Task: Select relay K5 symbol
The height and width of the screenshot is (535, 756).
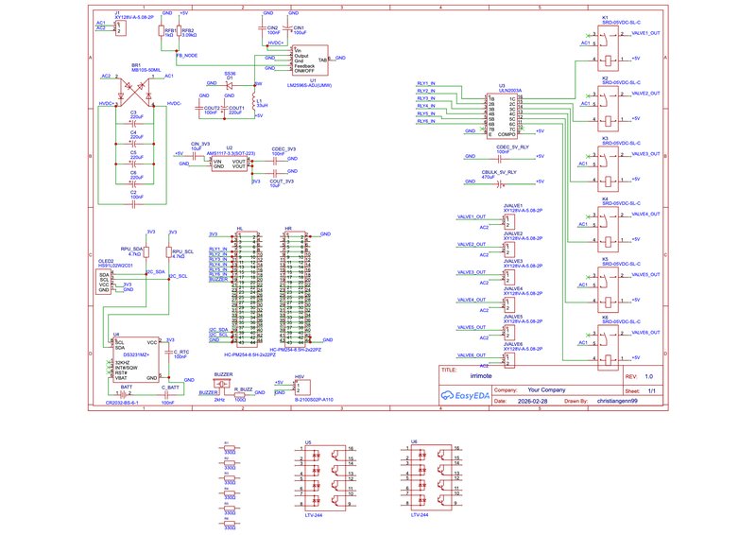Action: click(x=608, y=290)
